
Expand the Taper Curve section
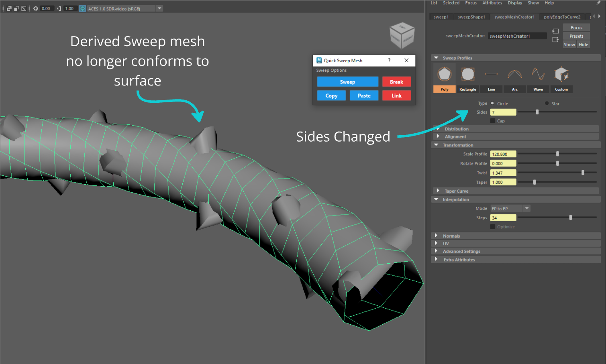tap(438, 191)
